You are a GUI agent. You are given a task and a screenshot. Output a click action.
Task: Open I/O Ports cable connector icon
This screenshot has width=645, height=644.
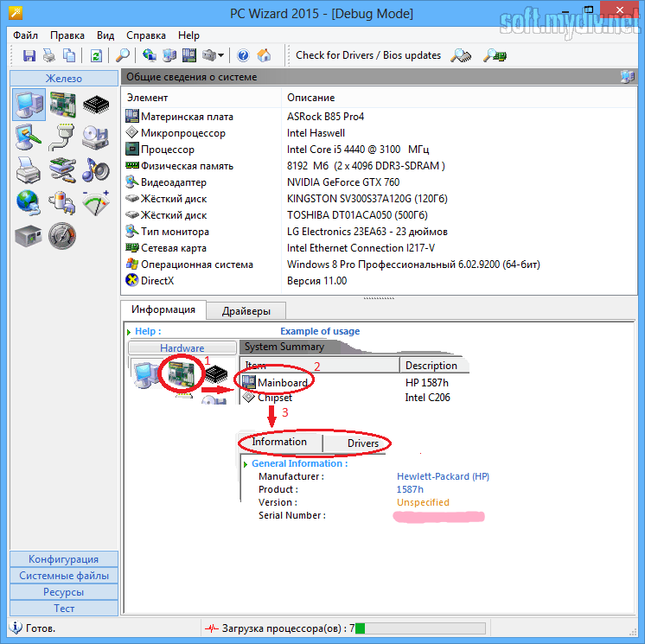point(62,137)
